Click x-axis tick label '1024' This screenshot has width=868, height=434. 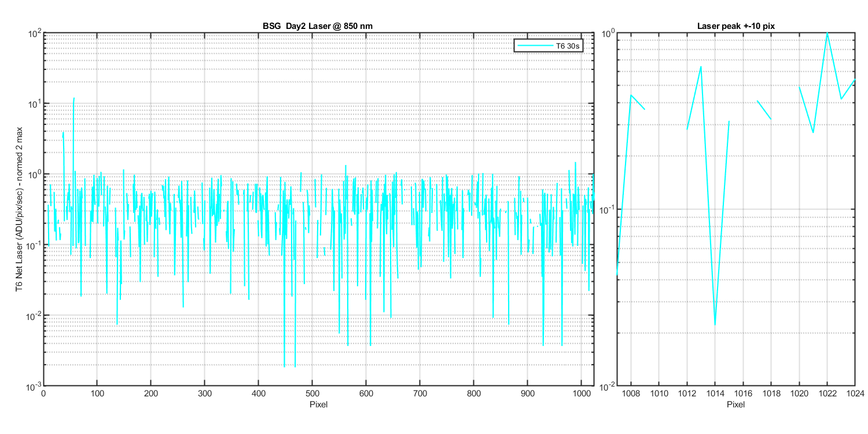click(854, 393)
